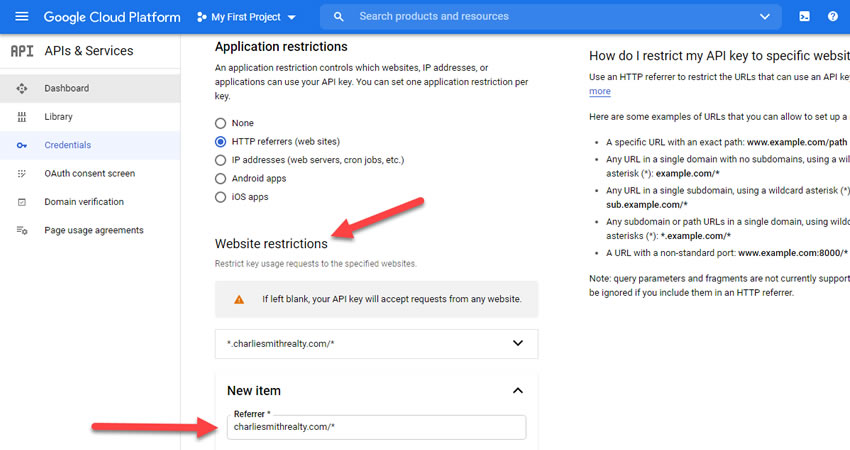Click the Google Cloud Platform logo text
850x450 pixels.
(112, 17)
